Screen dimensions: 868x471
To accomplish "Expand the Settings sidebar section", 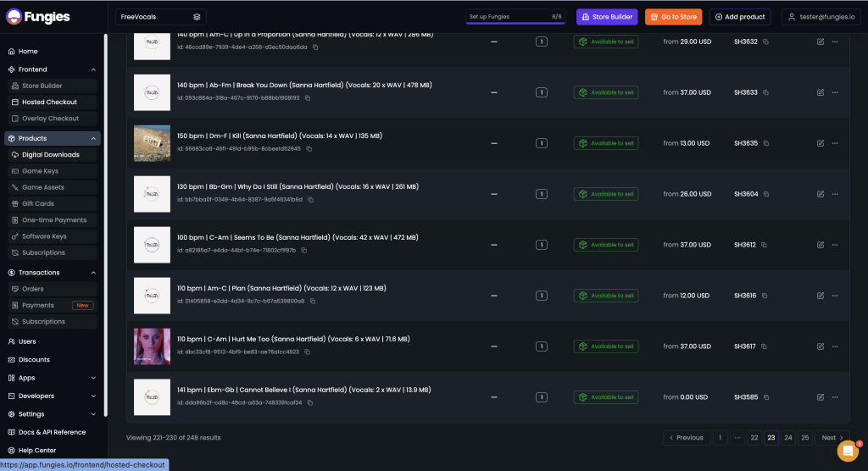I will click(93, 414).
